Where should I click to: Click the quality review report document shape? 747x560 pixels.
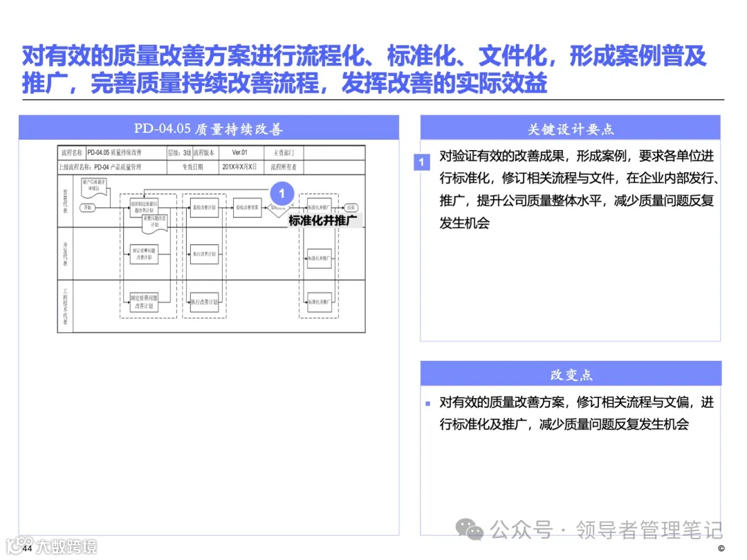click(x=92, y=186)
